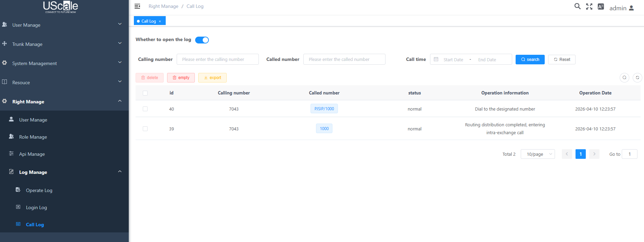Open the Role Manage menu item

(x=64, y=137)
